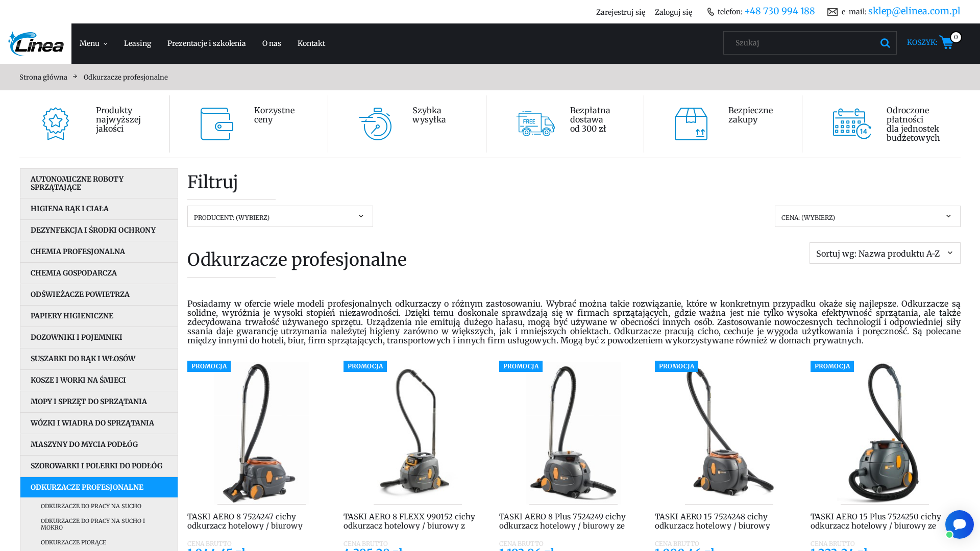Open the Producent filter dropdown

tap(280, 216)
